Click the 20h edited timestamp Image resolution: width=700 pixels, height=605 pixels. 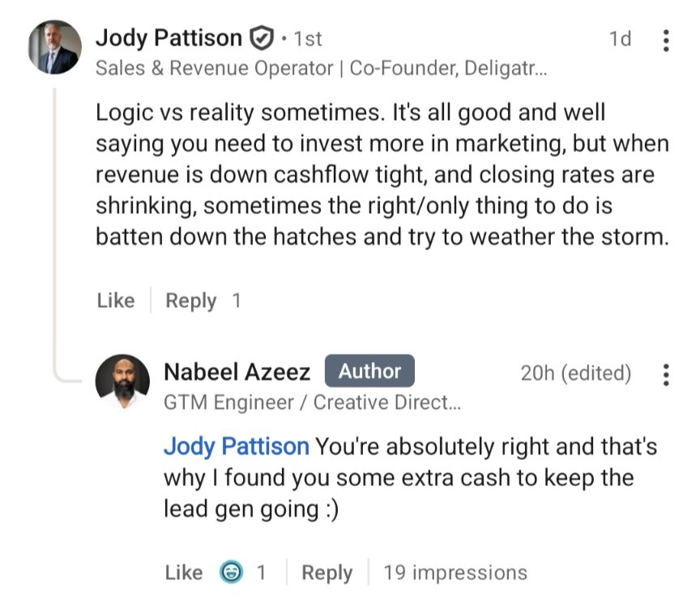pos(578,373)
